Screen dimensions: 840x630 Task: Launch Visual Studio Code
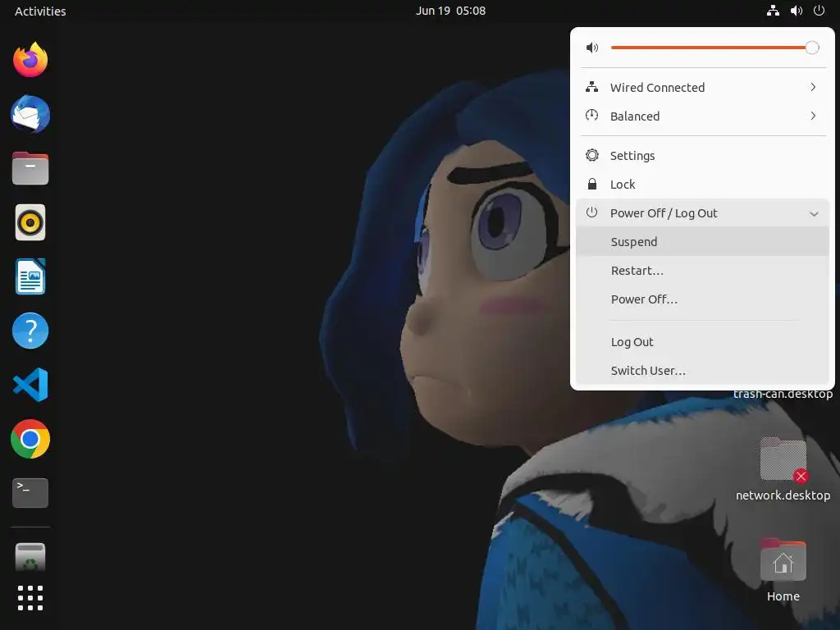tap(30, 385)
